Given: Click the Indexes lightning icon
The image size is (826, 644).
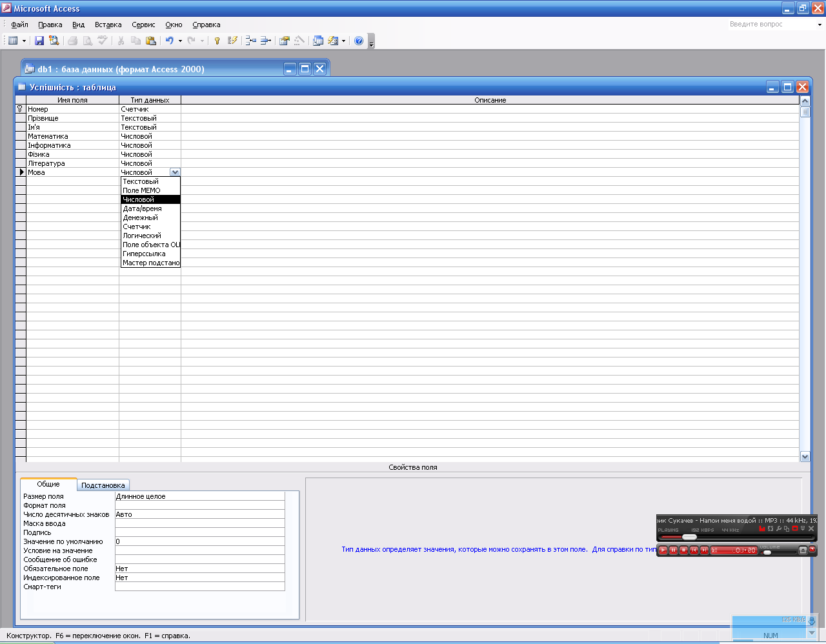Looking at the screenshot, I should [x=232, y=41].
